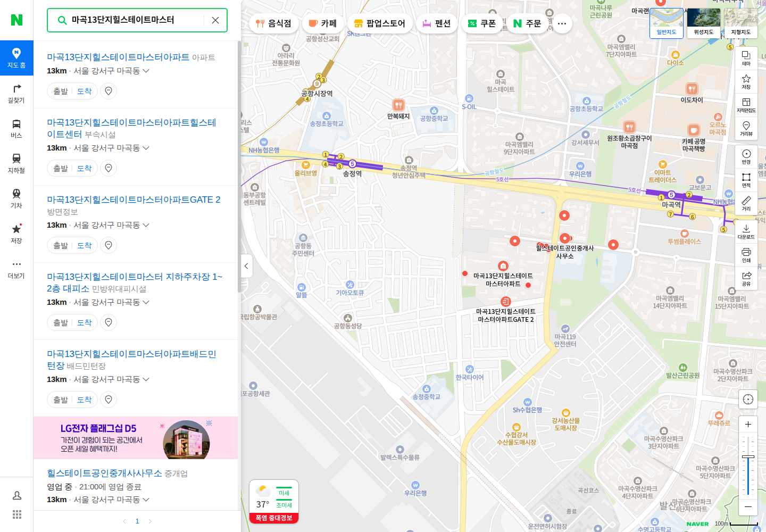Viewport: 766px width, 532px height.
Task: Toggle 지적편집도 cadastral layer
Action: (746, 105)
